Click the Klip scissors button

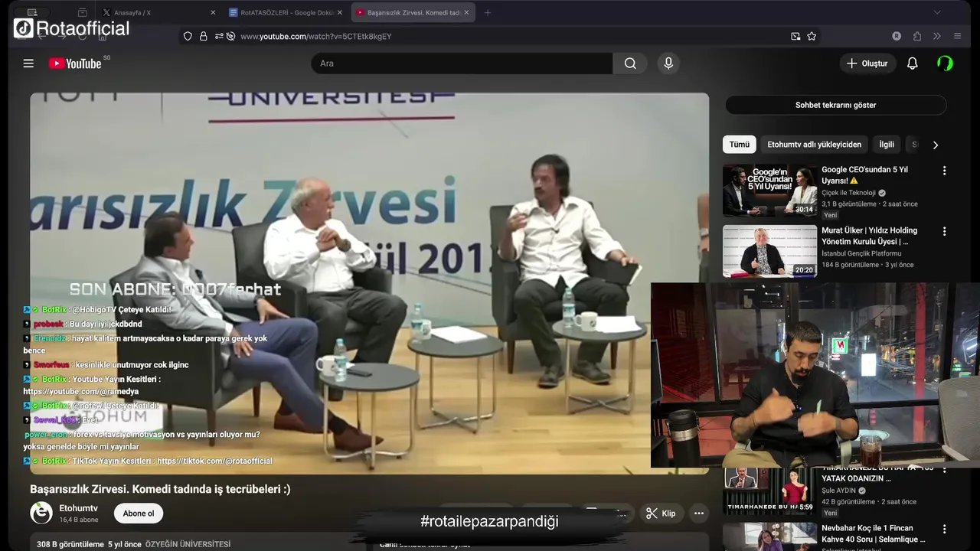[661, 514]
